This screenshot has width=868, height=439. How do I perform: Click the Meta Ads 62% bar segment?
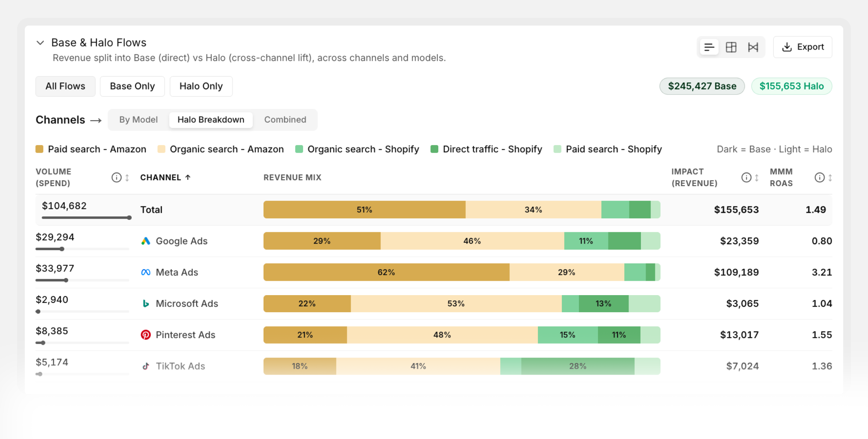click(x=386, y=273)
